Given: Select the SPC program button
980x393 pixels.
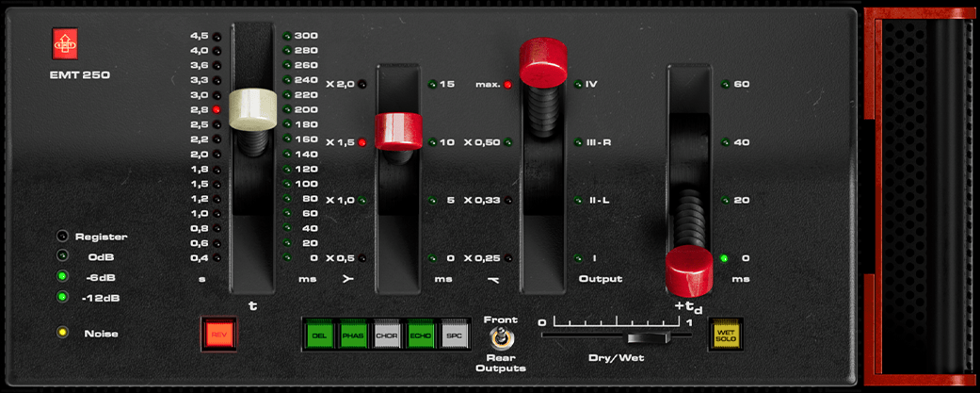Looking at the screenshot, I should (x=455, y=335).
